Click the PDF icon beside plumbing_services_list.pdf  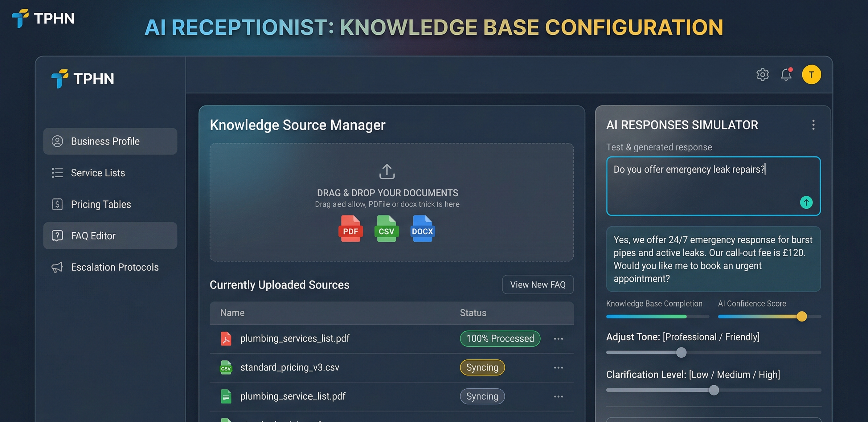click(x=226, y=338)
